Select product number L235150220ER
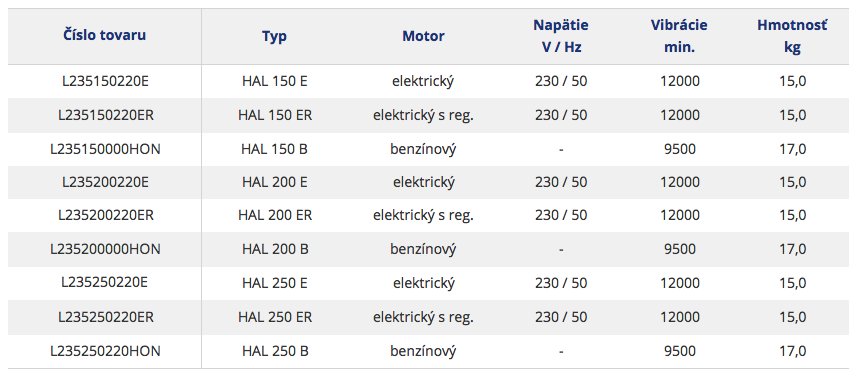856x379 pixels. [105, 115]
